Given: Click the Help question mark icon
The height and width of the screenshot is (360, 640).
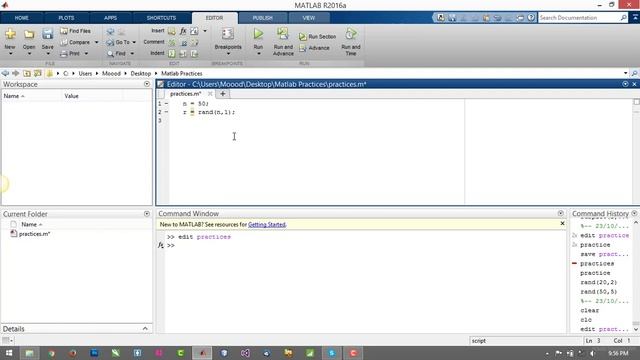Looking at the screenshot, I should [531, 18].
